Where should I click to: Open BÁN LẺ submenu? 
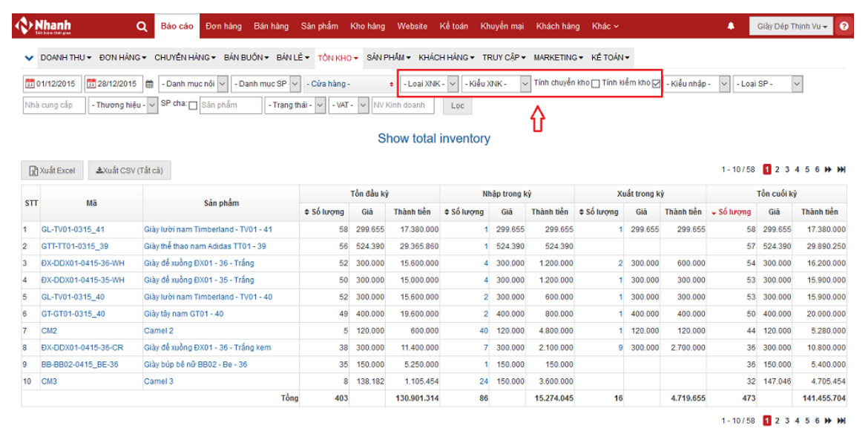(x=293, y=58)
